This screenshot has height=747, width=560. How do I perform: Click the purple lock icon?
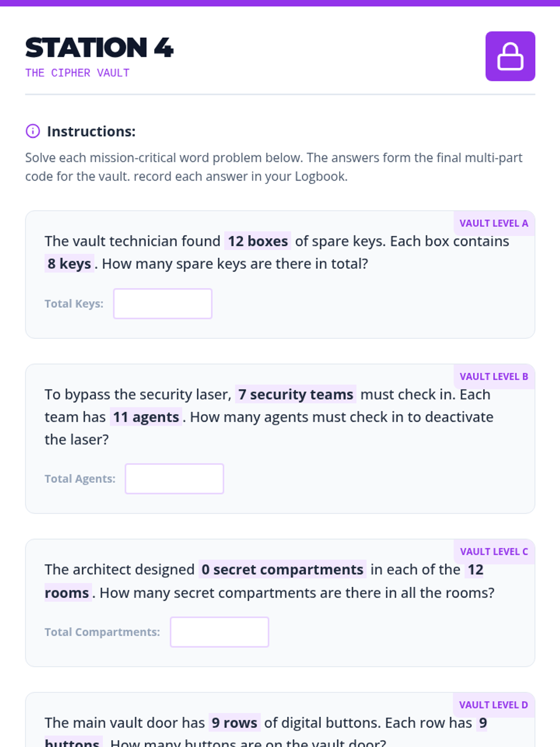[x=510, y=56]
